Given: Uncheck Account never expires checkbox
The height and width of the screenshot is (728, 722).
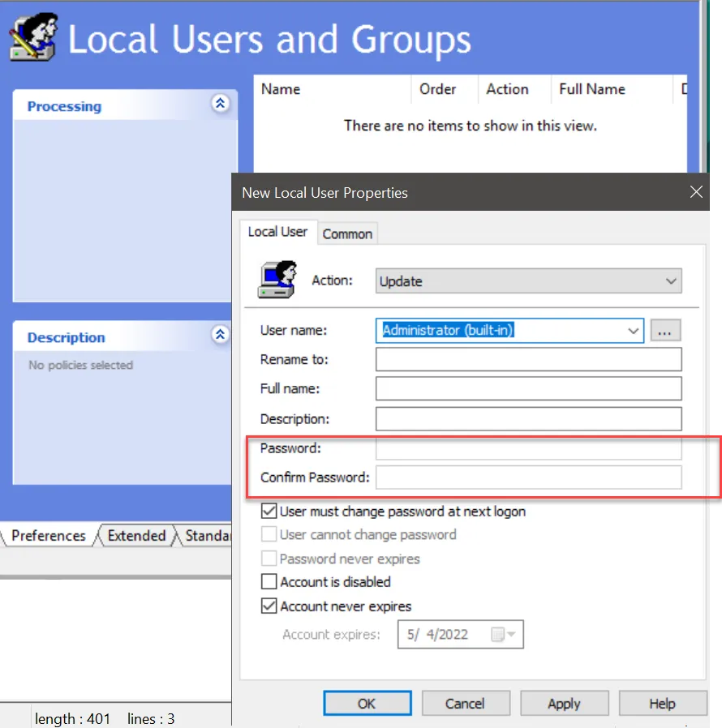Looking at the screenshot, I should coord(269,606).
